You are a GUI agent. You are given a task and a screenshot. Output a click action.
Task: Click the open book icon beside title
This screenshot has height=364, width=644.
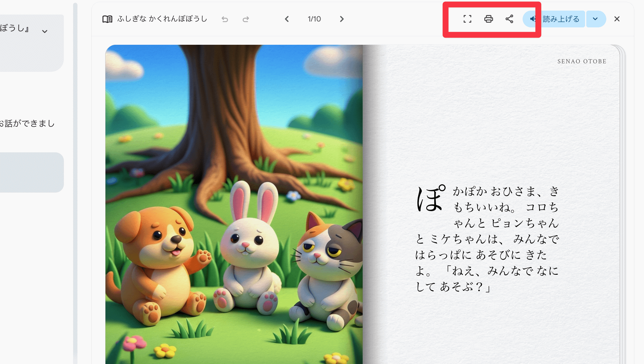pos(107,19)
